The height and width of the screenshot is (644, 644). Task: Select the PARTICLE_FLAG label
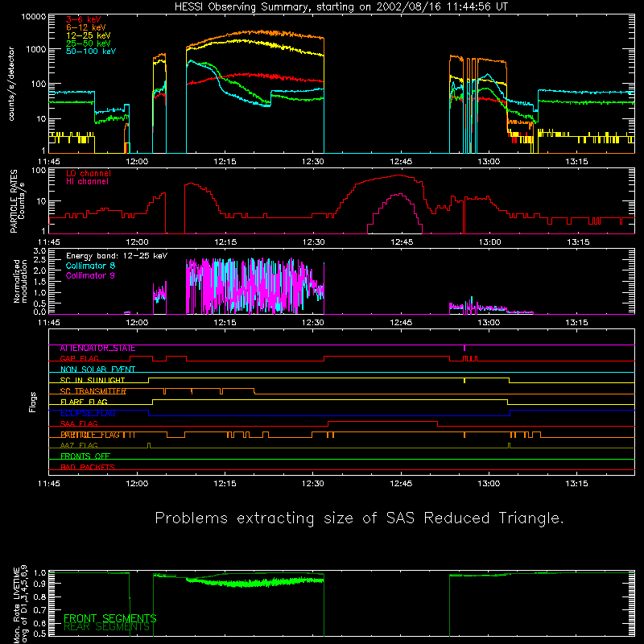(x=90, y=435)
